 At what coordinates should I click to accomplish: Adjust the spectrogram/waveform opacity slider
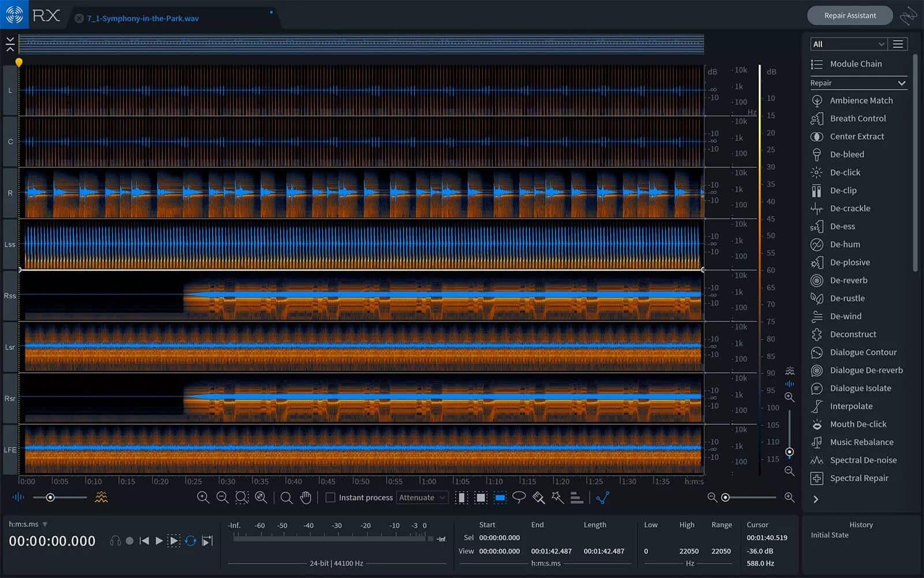[50, 498]
